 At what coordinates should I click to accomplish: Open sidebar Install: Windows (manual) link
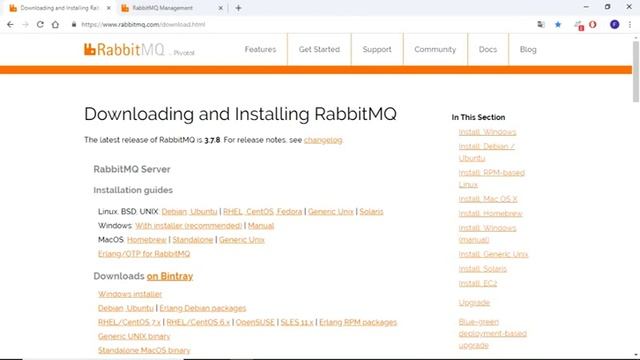click(x=487, y=233)
